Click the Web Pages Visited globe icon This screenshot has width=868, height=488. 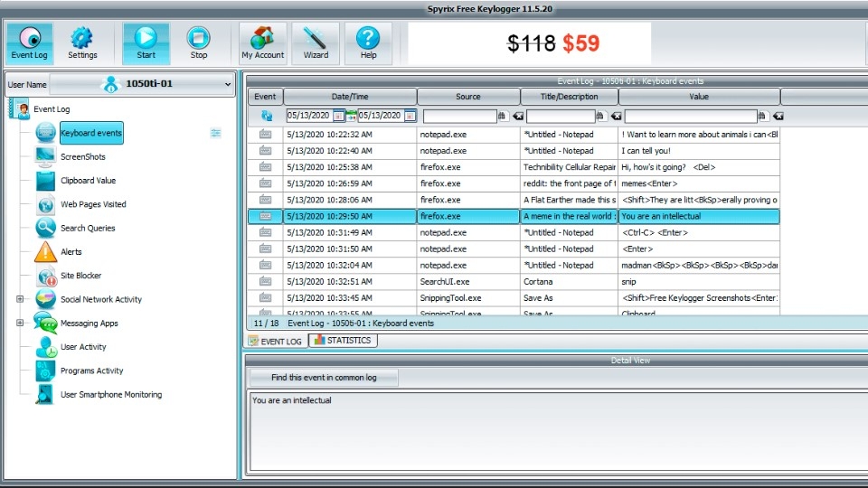tap(45, 204)
